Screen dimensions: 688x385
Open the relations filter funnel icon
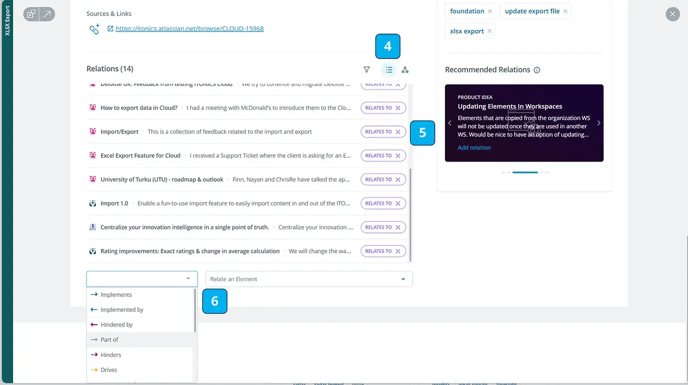[366, 69]
